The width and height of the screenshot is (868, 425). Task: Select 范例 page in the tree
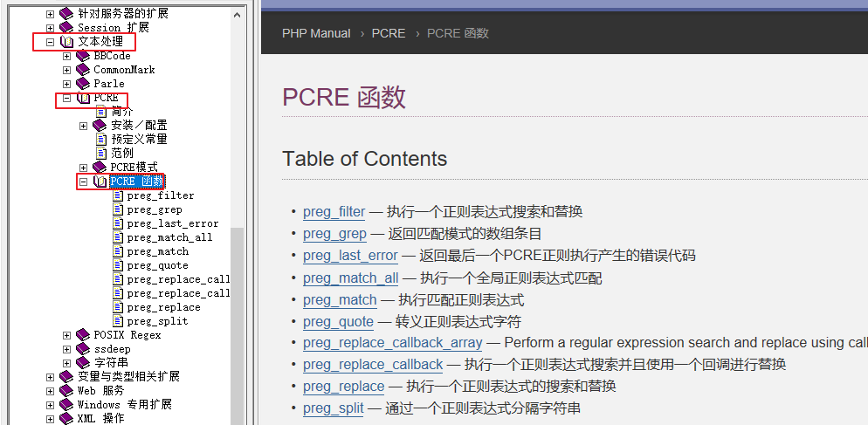[121, 153]
